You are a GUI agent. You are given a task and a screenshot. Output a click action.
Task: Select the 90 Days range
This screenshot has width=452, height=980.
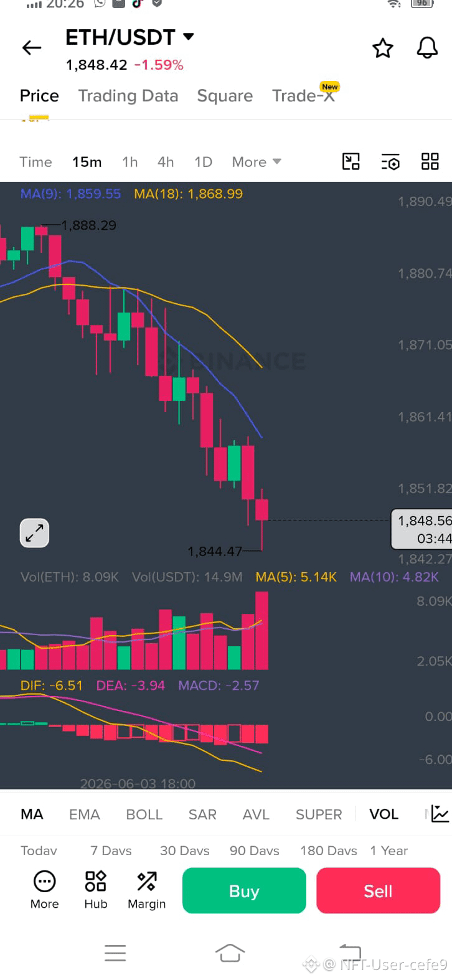click(255, 850)
